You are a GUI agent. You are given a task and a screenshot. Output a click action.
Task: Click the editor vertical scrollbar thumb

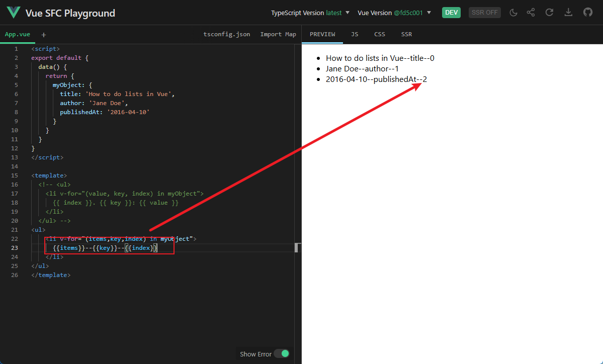(x=297, y=247)
